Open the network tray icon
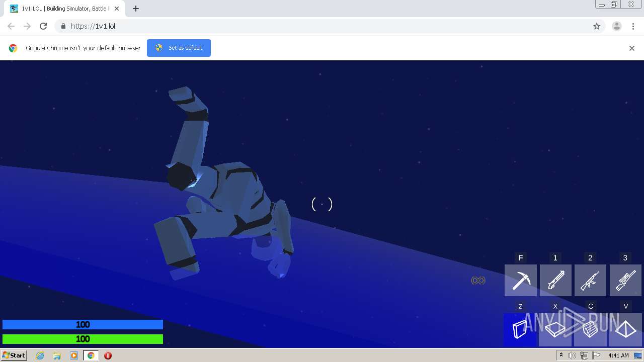The height and width of the screenshot is (362, 644). tap(584, 355)
